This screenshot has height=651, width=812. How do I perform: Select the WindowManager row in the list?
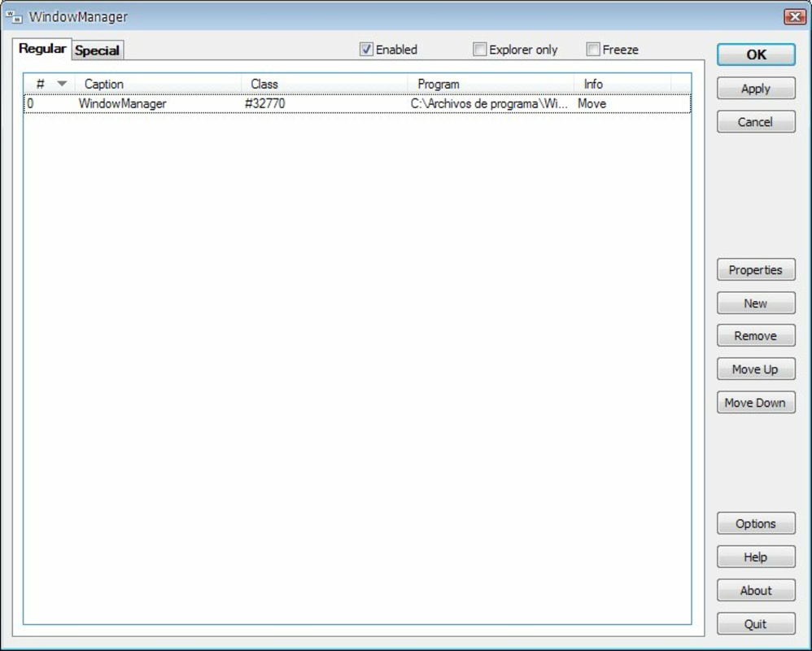click(244, 103)
